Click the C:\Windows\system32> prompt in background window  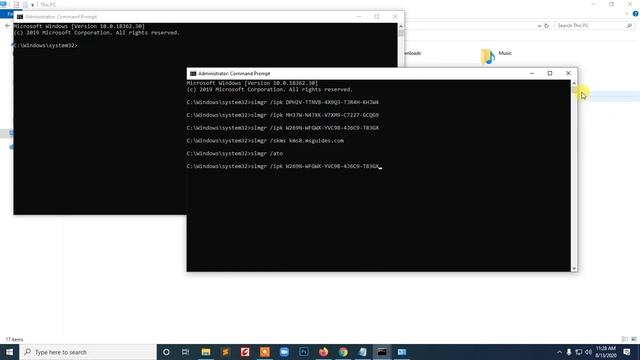coord(45,46)
